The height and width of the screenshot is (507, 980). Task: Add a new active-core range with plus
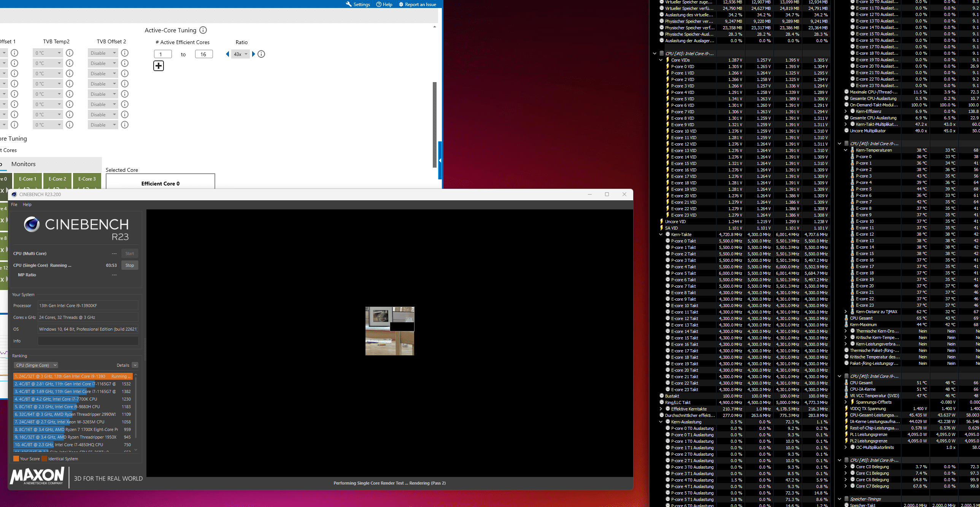[159, 66]
